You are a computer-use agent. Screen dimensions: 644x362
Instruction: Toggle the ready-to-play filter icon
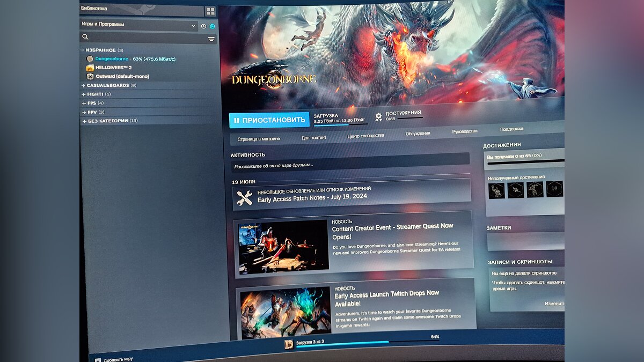tap(212, 26)
